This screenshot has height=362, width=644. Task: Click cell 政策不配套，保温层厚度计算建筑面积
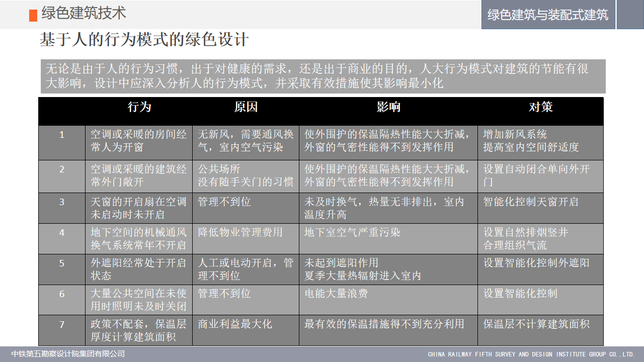pyautogui.click(x=139, y=330)
